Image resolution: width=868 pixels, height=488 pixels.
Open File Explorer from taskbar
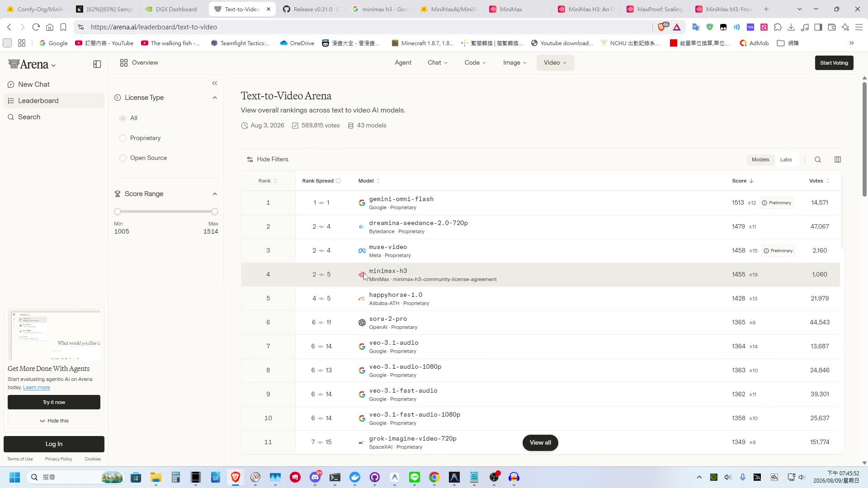(156, 477)
